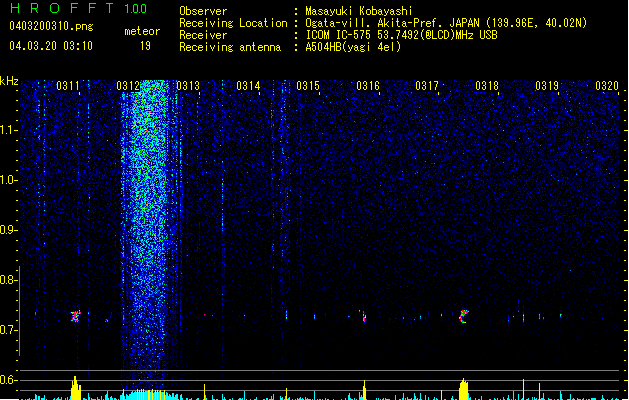Click the yellow intensity peak under 0311
The height and width of the screenshot is (400, 629).
[x=75, y=388]
